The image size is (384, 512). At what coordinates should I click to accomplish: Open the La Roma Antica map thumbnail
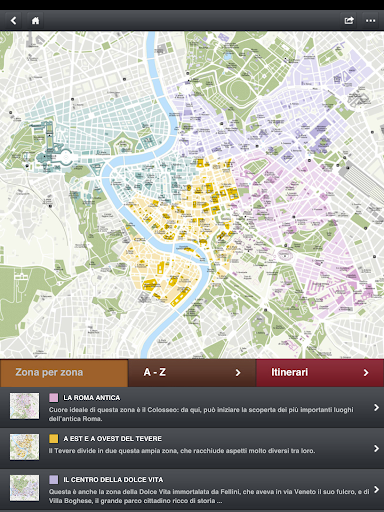pyautogui.click(x=24, y=406)
